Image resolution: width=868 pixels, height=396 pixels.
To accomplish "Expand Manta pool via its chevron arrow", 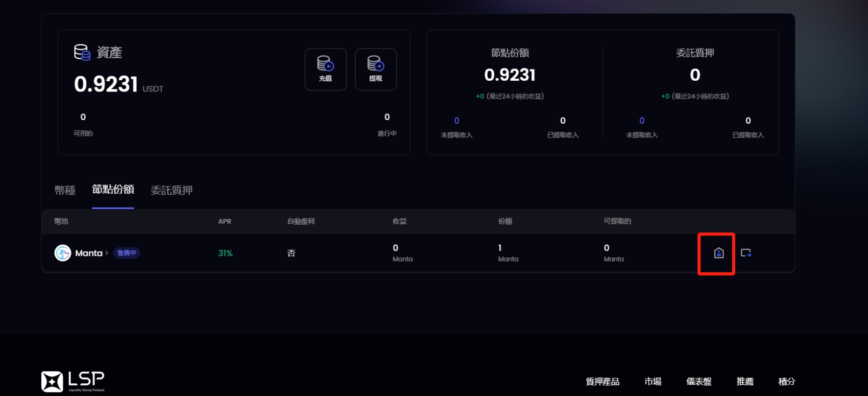I will point(107,253).
